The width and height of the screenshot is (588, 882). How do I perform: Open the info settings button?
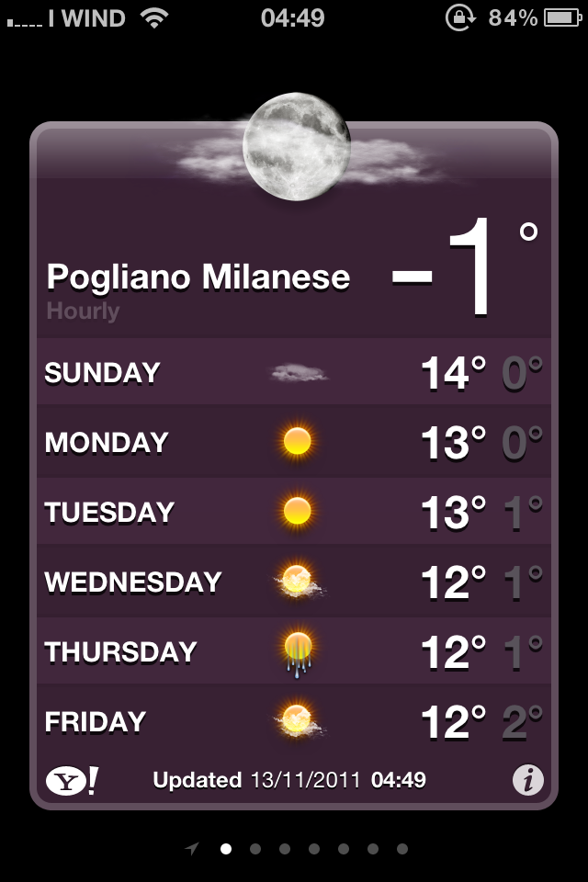click(x=527, y=780)
